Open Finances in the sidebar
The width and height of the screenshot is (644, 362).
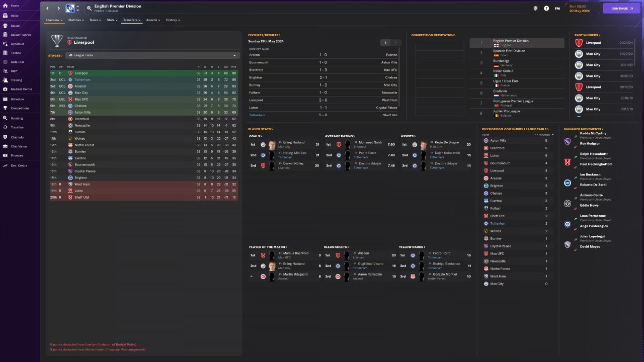click(x=17, y=155)
